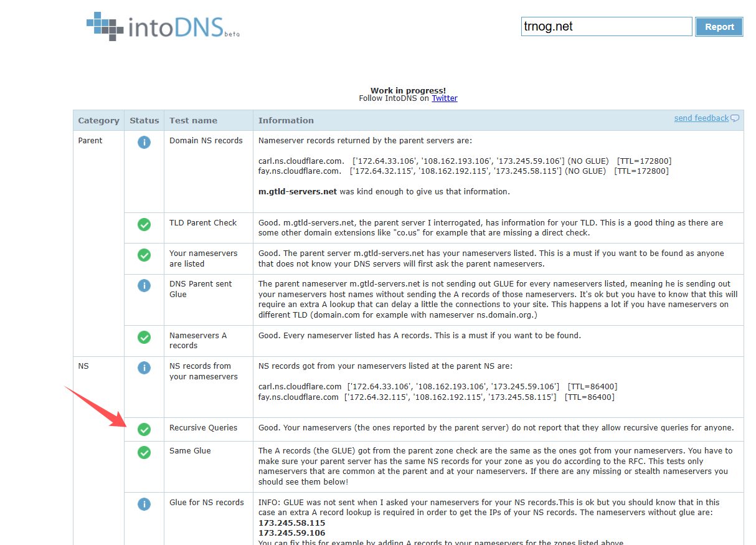Viewport: 756px width, 545px height.
Task: Click info icon for NS records from your nameservers
Action: pyautogui.click(x=144, y=367)
